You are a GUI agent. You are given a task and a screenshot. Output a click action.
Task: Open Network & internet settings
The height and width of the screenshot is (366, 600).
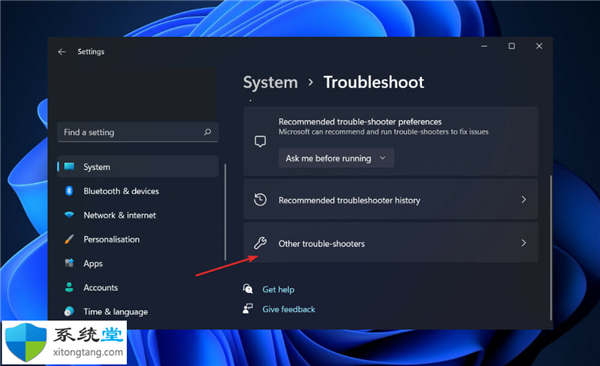tap(119, 215)
